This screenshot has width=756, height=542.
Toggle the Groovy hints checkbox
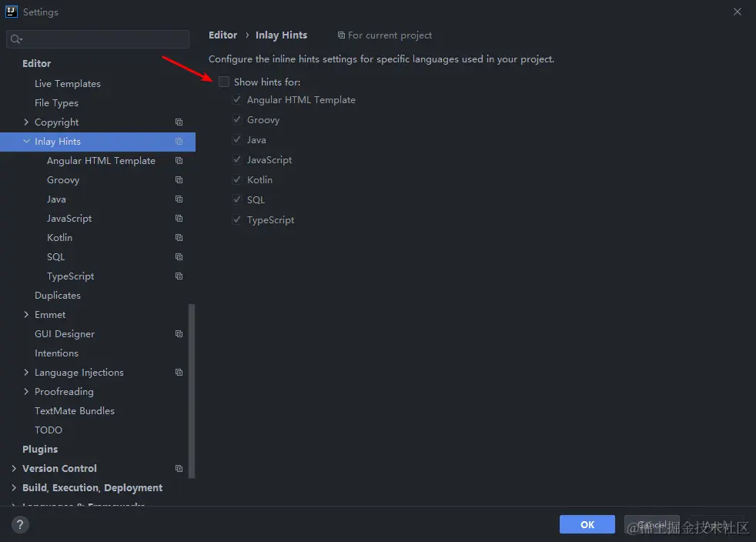point(237,119)
